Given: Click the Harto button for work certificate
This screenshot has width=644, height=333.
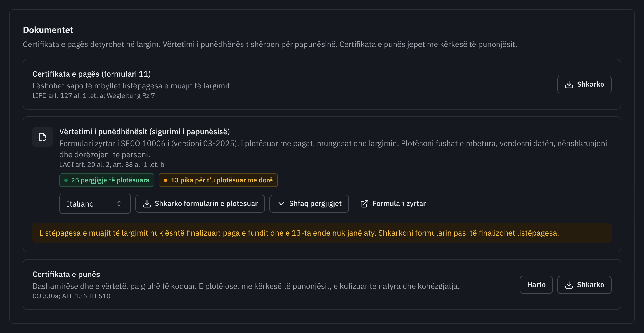Looking at the screenshot, I should point(536,285).
